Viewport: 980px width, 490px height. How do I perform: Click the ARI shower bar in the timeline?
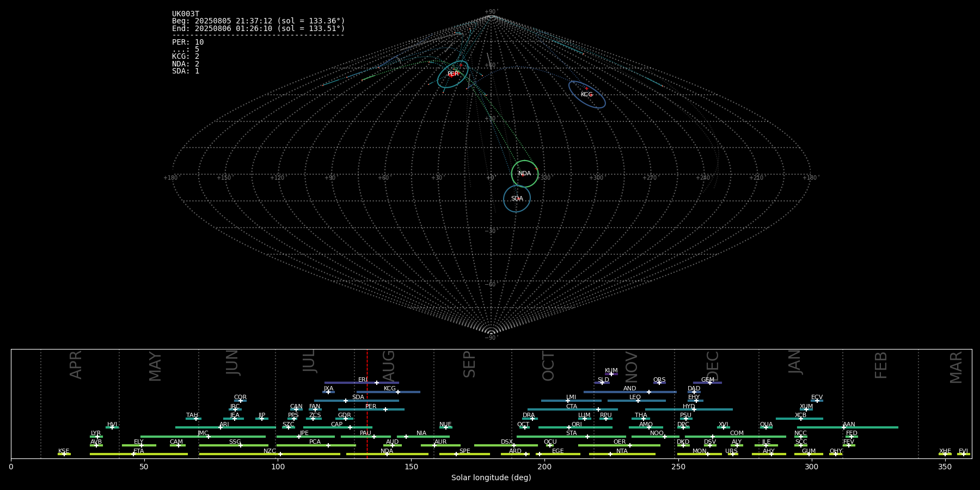[225, 427]
